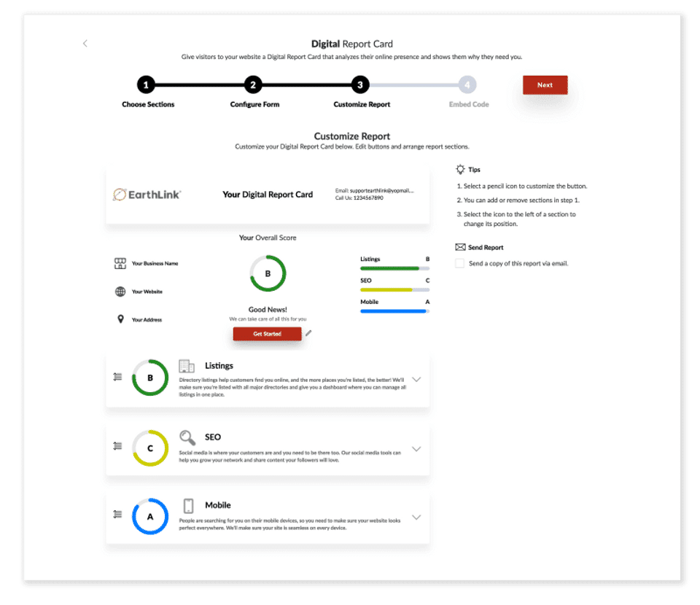The height and width of the screenshot is (605, 700).
Task: Click the Digital Report Card page title
Action: tap(351, 44)
